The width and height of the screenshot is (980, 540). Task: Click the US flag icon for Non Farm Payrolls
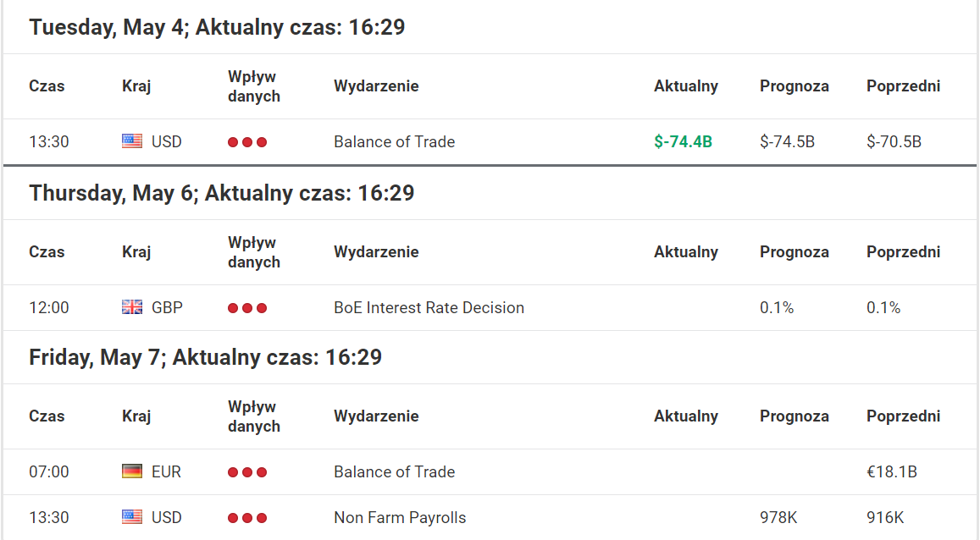(x=132, y=517)
